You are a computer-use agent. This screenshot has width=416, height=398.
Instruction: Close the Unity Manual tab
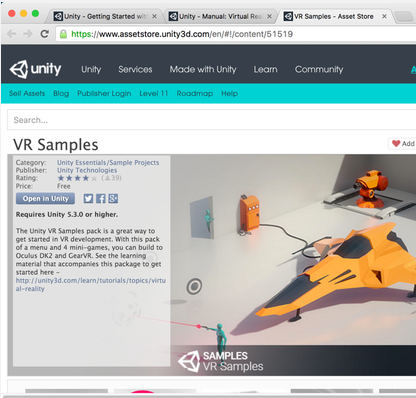[269, 16]
